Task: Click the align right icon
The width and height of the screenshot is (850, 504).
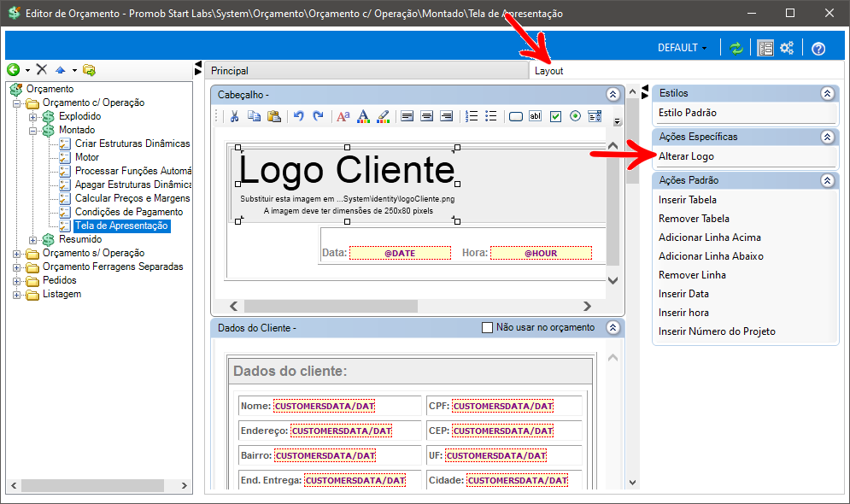Action: point(446,116)
